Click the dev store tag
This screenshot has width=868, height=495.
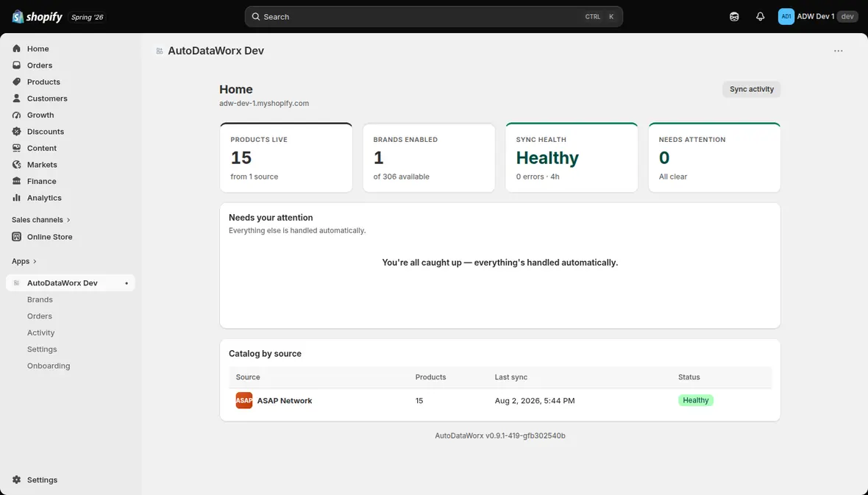point(847,17)
